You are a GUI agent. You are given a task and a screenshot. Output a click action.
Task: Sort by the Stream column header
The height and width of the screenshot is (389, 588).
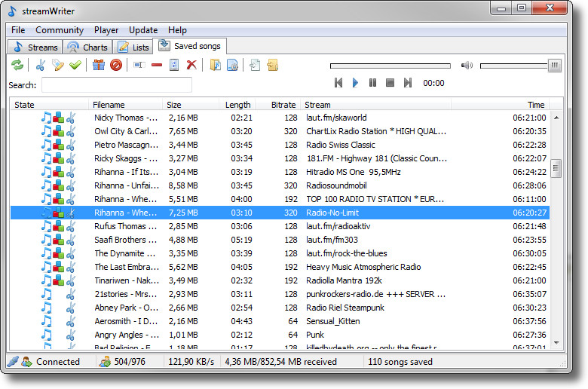pos(376,105)
